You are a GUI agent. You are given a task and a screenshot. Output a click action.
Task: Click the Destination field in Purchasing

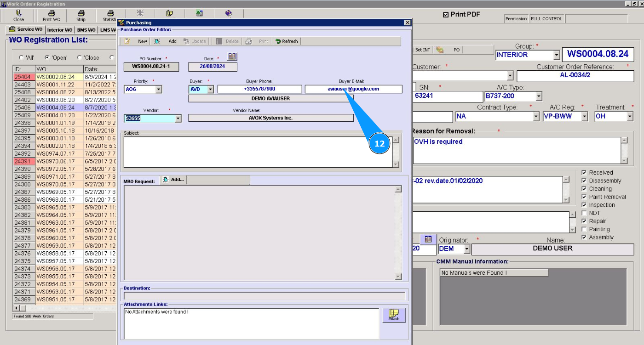[x=264, y=296]
